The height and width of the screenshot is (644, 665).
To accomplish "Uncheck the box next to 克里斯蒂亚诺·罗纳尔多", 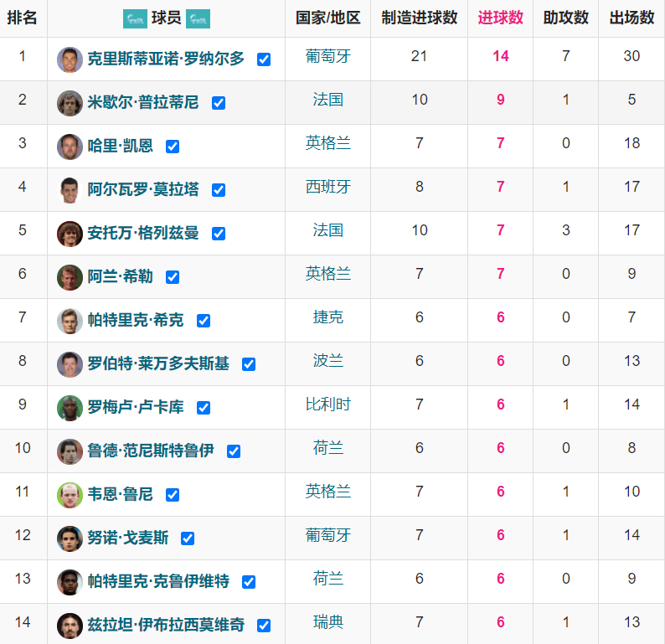I will [264, 59].
